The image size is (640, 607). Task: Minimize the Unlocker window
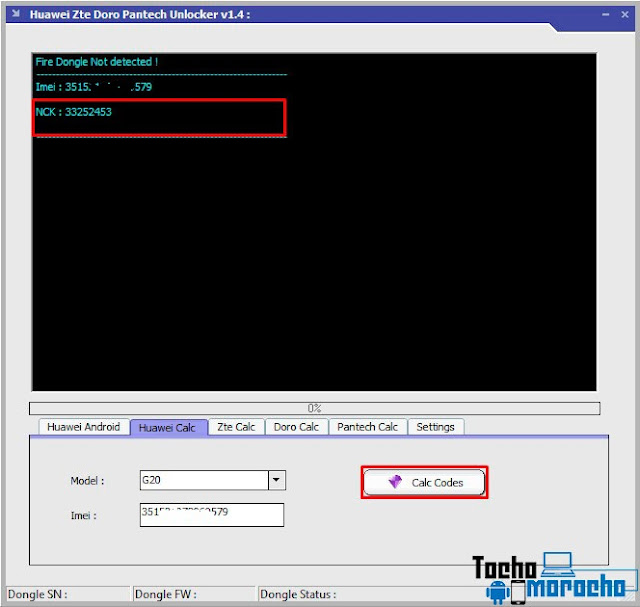pos(605,15)
